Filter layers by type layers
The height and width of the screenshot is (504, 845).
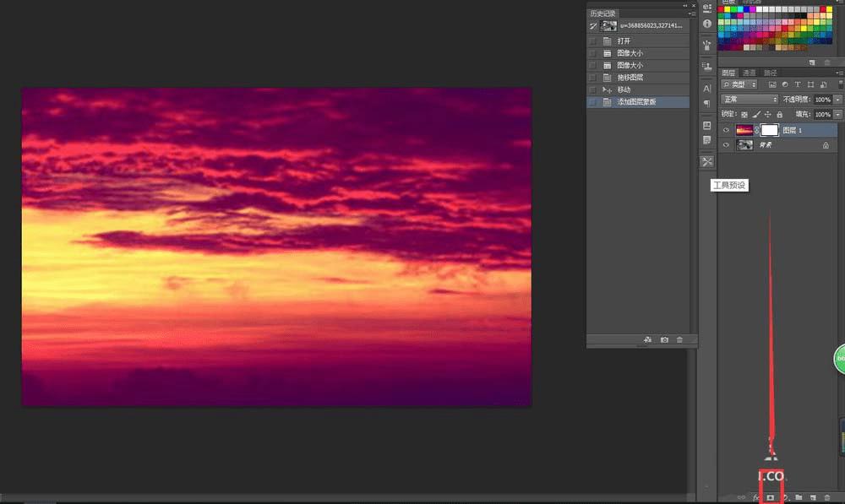[798, 84]
